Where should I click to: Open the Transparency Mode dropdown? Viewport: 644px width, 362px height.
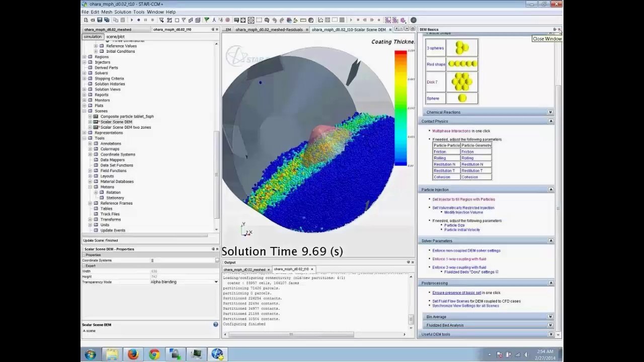pos(216,282)
